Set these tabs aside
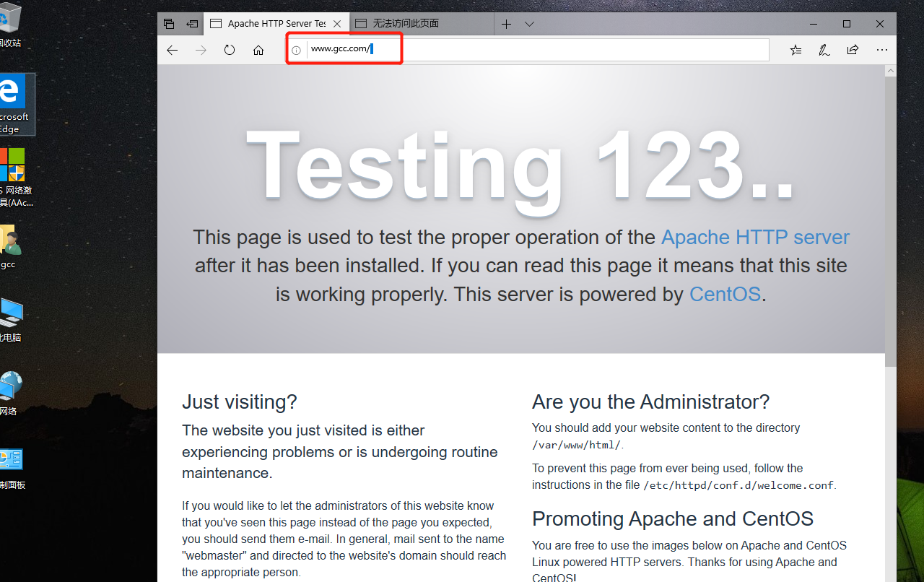924x582 pixels. pos(192,24)
